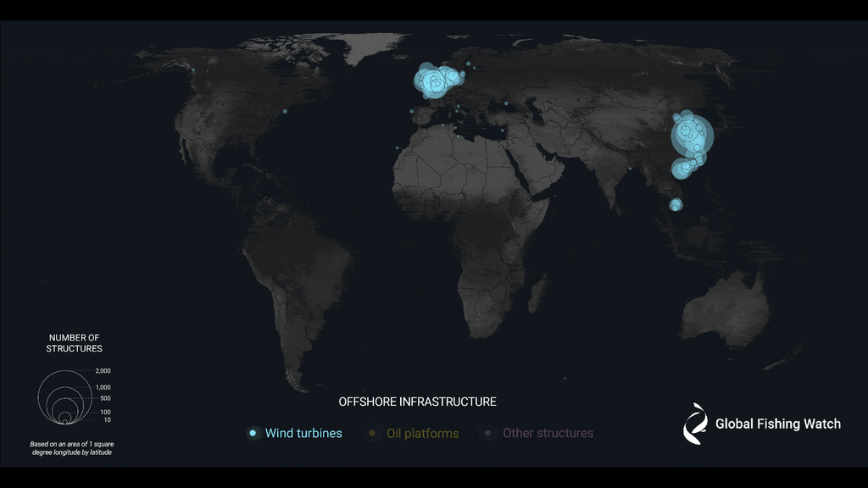Screen dimensions: 868x488
Task: Click the US East Coast turbine dot
Action: [285, 111]
